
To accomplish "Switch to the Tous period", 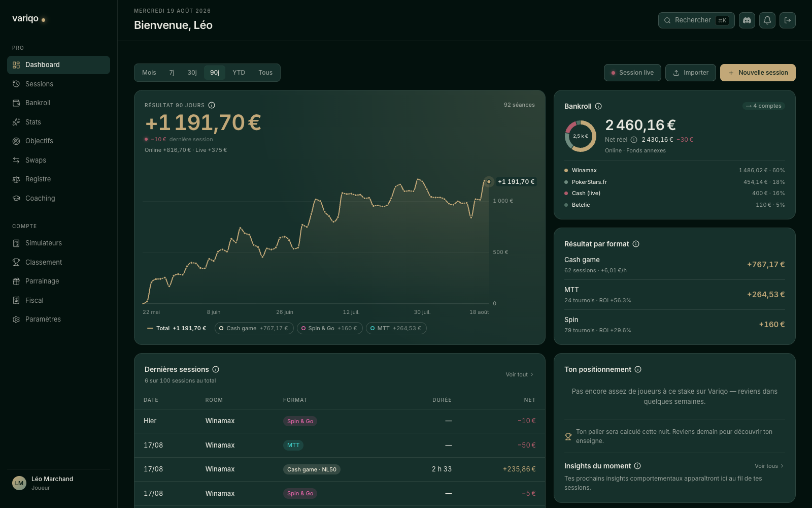I will 265,73.
